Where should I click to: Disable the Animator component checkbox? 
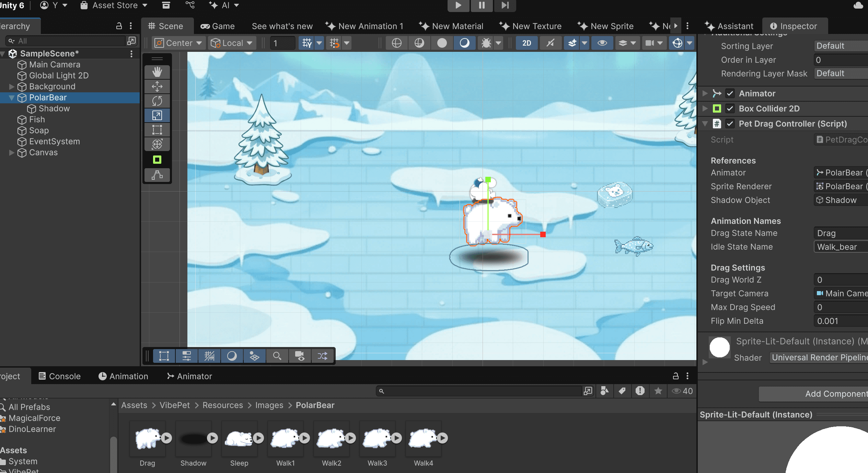730,93
